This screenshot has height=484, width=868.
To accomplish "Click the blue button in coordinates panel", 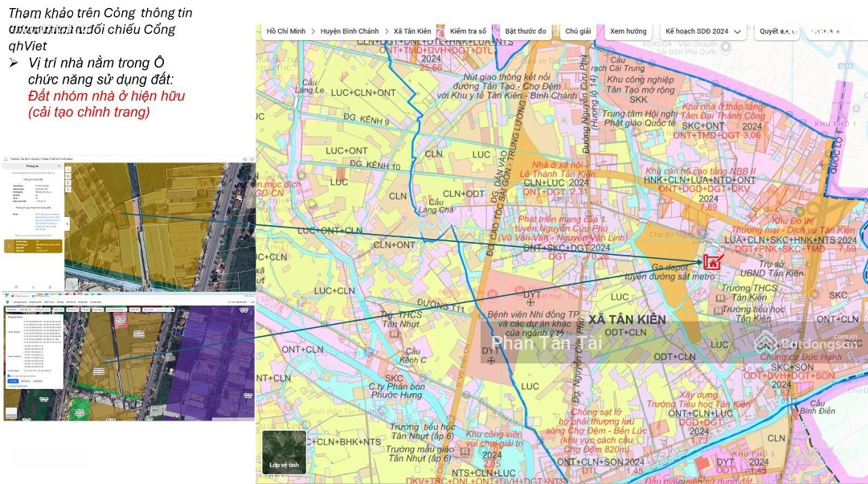I will click(14, 381).
